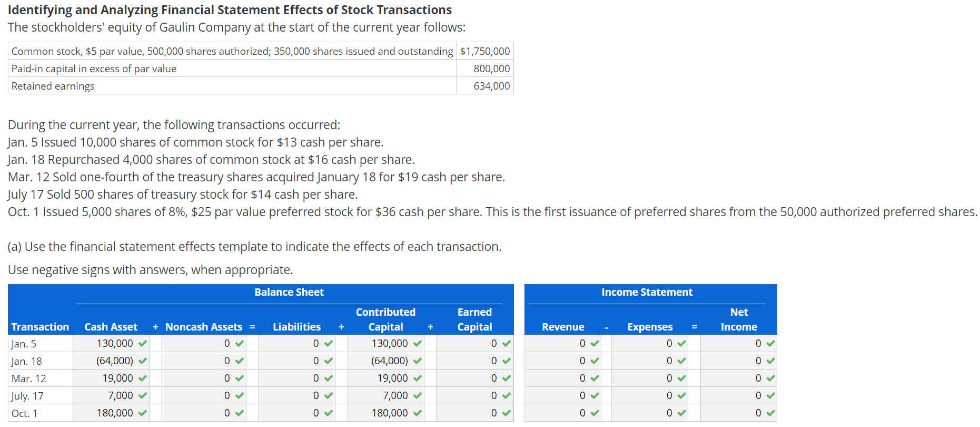The height and width of the screenshot is (427, 980).
Task: Click the Net Income column header
Action: 739,319
